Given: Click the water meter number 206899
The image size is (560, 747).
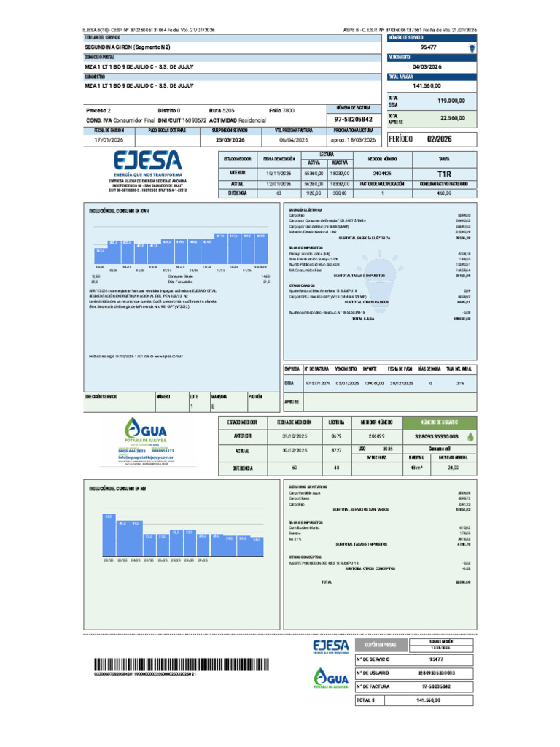Looking at the screenshot, I should point(377,436).
